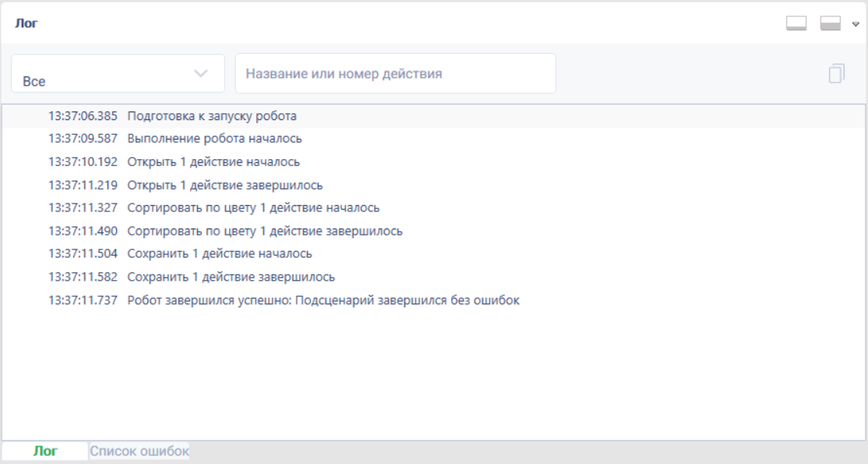
Task: Click the Открыть 1 действие завершилось entry
Action: coord(433,185)
